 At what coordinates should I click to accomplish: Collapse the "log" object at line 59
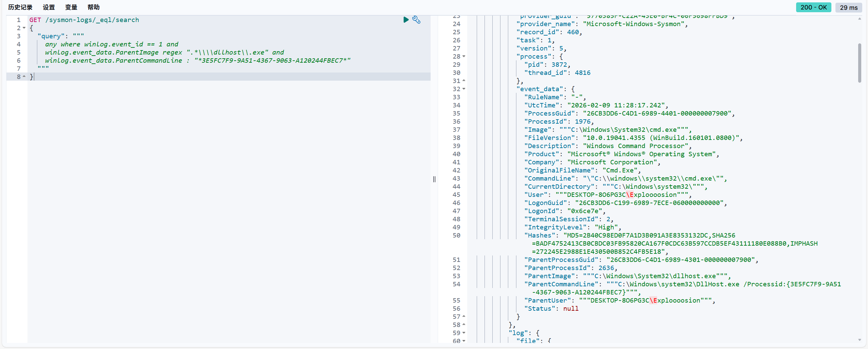(x=464, y=333)
